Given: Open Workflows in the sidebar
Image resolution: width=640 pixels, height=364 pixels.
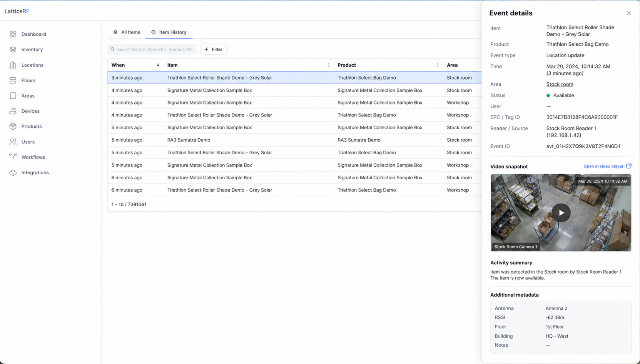Looking at the screenshot, I should pyautogui.click(x=33, y=157).
